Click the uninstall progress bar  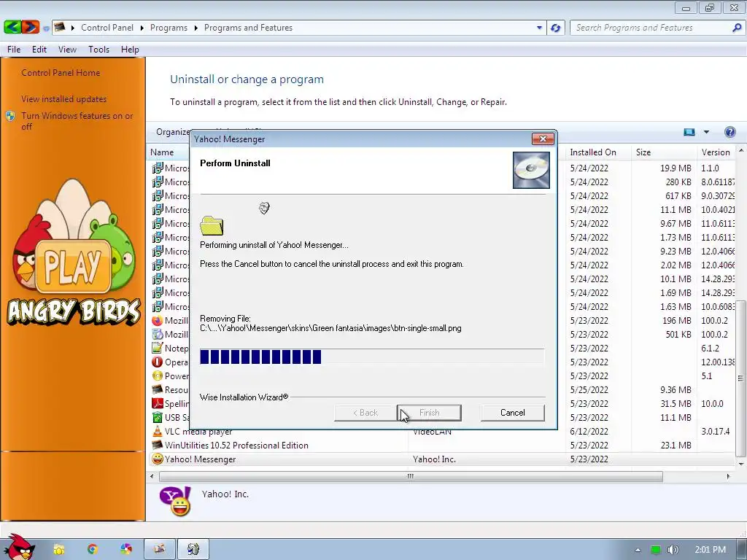tap(372, 357)
